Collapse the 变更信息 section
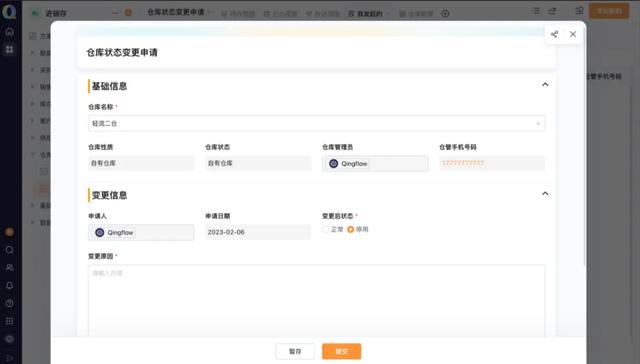Image resolution: width=640 pixels, height=364 pixels. click(545, 193)
